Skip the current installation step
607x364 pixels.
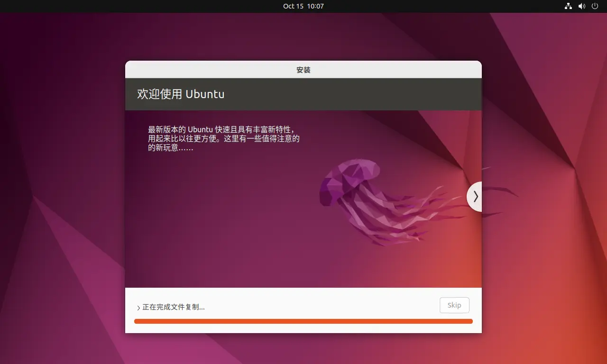tap(454, 305)
